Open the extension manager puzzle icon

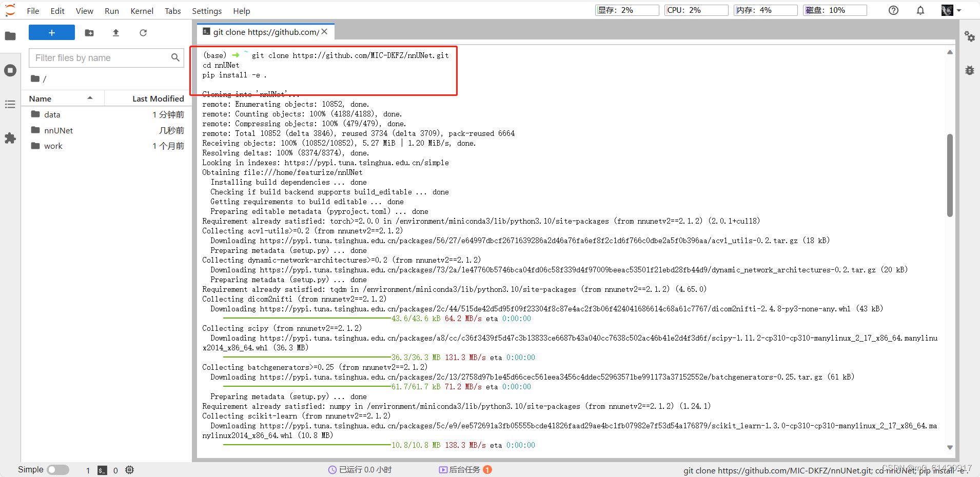point(10,138)
